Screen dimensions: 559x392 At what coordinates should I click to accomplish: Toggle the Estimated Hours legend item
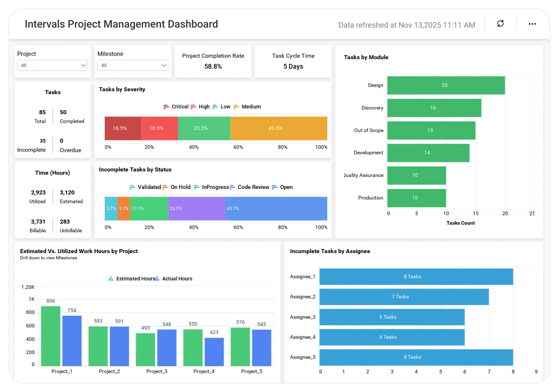coord(132,278)
